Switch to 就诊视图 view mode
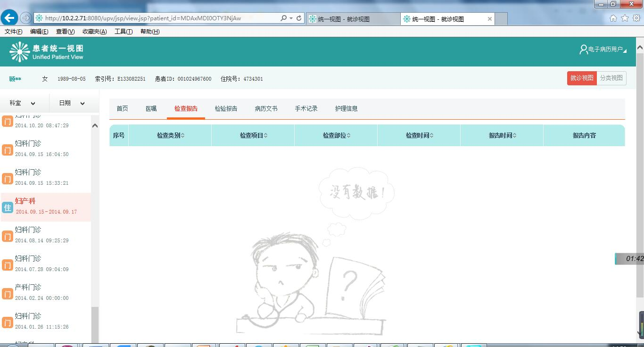Image resolution: width=644 pixels, height=347 pixels. pyautogui.click(x=582, y=78)
